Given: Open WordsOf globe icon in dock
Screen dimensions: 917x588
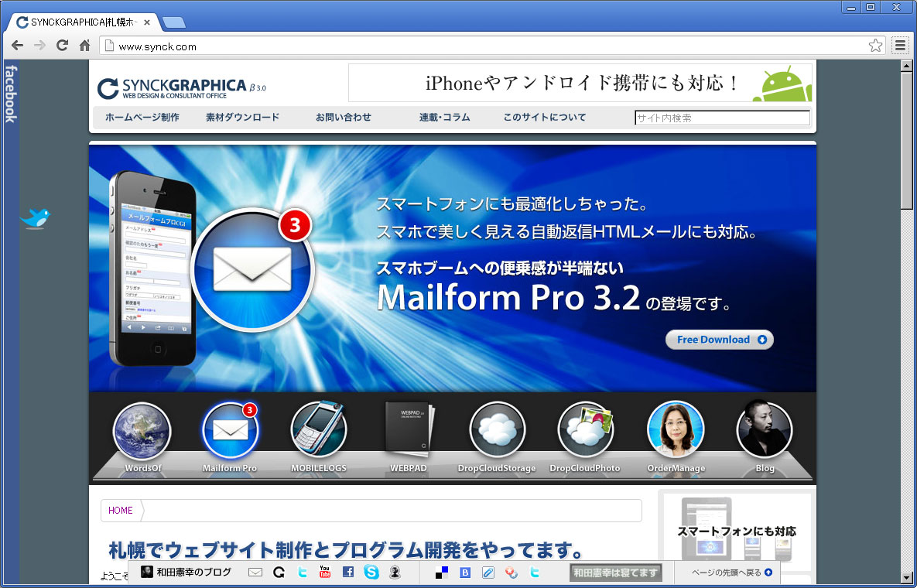Looking at the screenshot, I should (x=142, y=432).
